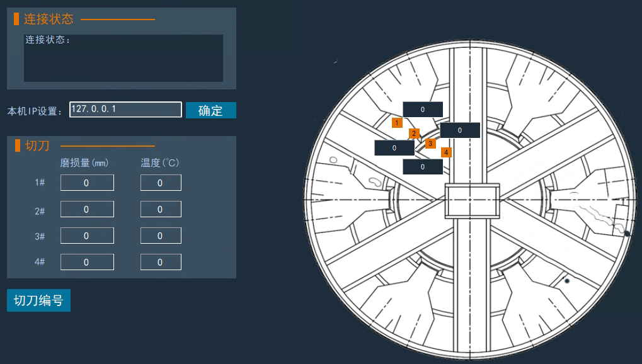The image size is (642, 364).
Task: Click the 4# 温度 temperature field
Action: pyautogui.click(x=161, y=262)
